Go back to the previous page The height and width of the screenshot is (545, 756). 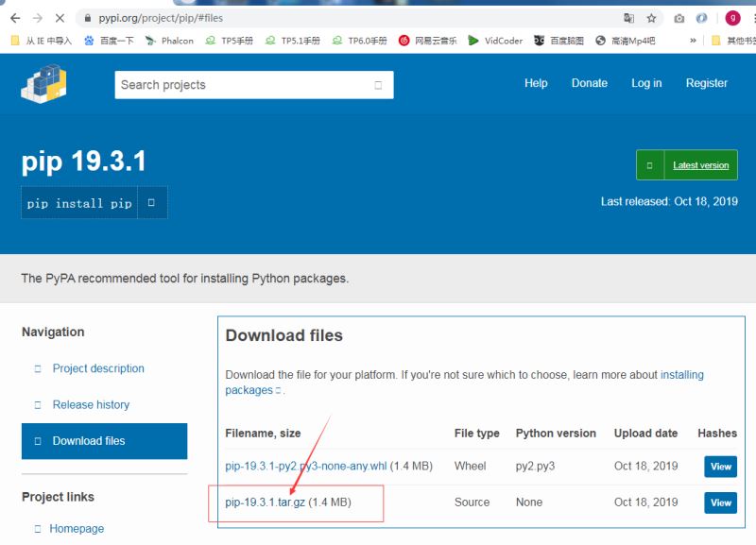click(x=15, y=18)
